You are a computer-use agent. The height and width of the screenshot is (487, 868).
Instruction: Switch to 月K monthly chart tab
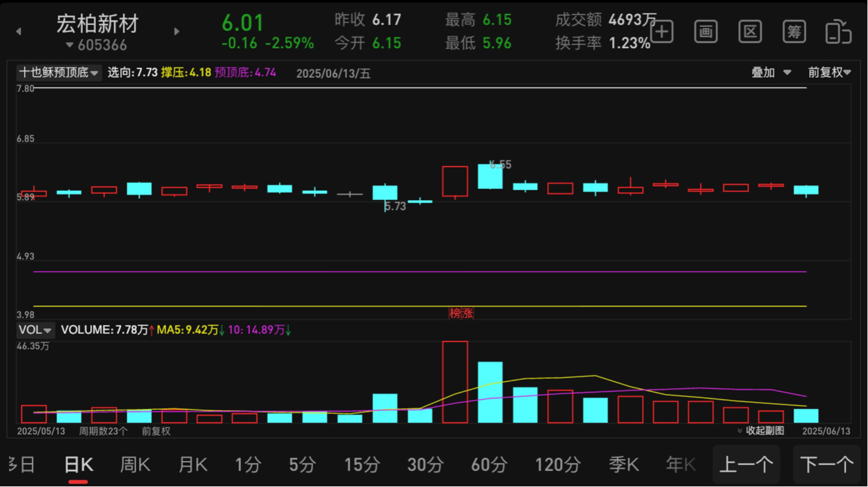point(192,465)
